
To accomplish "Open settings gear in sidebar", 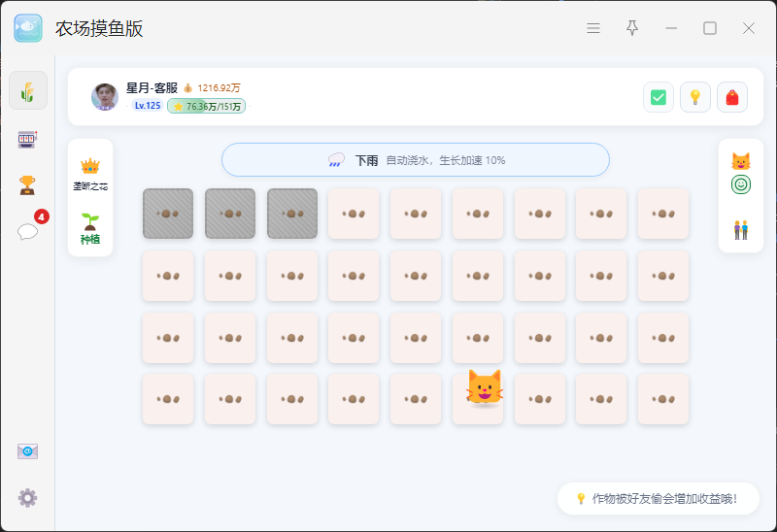I will click(28, 498).
